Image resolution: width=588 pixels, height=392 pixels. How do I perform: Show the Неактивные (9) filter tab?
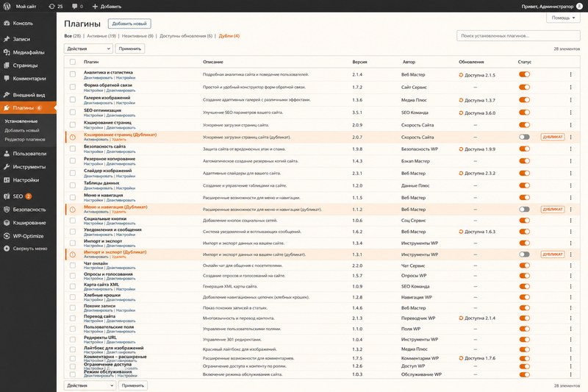coord(137,36)
